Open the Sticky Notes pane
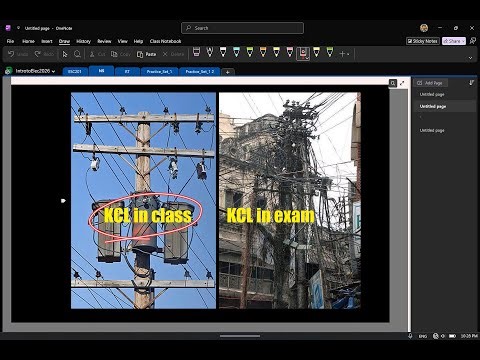Viewport: 480px width, 360px height. click(x=422, y=41)
